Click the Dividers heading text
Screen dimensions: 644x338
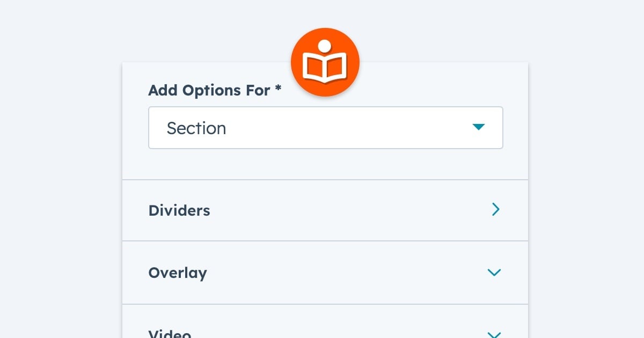tap(179, 210)
